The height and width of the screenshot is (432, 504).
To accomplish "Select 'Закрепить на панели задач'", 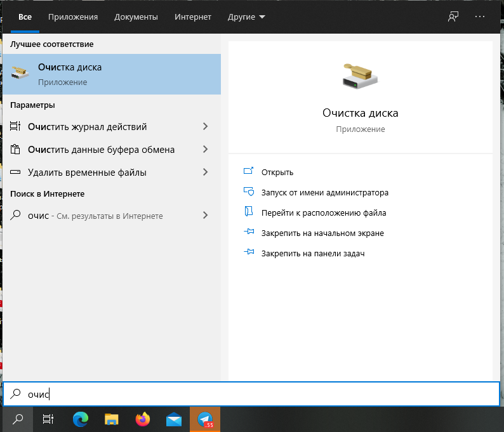I will [x=313, y=254].
